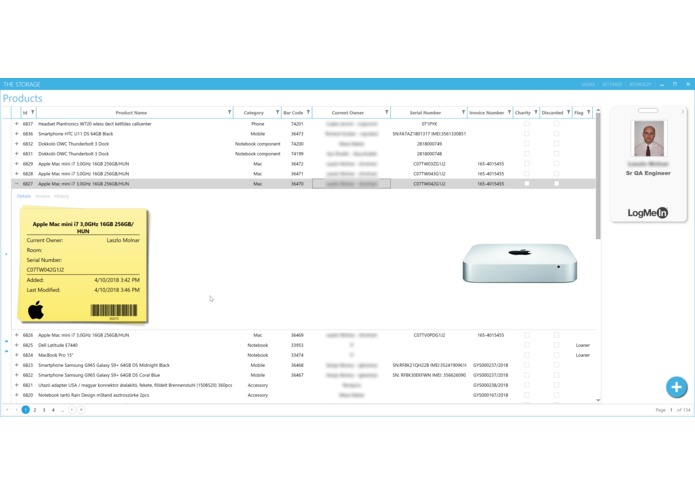Open filter for the Discarded column

pyautogui.click(x=568, y=113)
